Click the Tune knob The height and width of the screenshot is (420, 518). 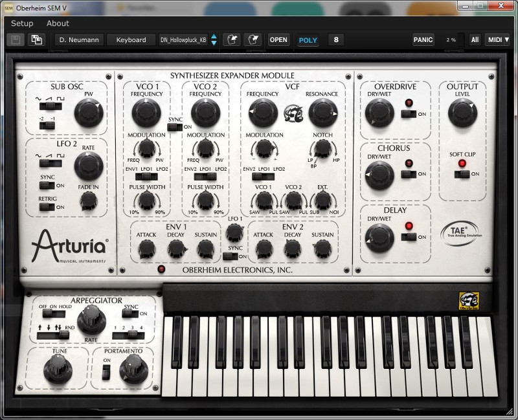click(58, 369)
